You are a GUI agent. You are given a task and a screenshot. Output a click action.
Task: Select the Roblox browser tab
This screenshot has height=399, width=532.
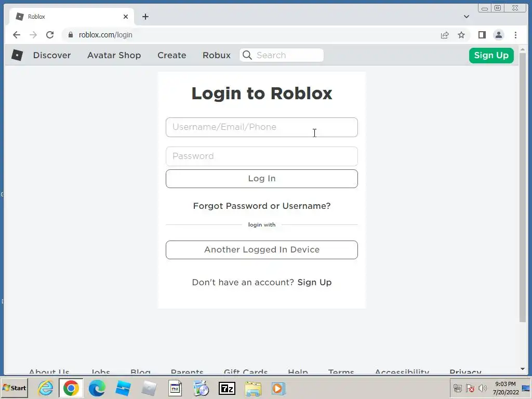point(71,17)
